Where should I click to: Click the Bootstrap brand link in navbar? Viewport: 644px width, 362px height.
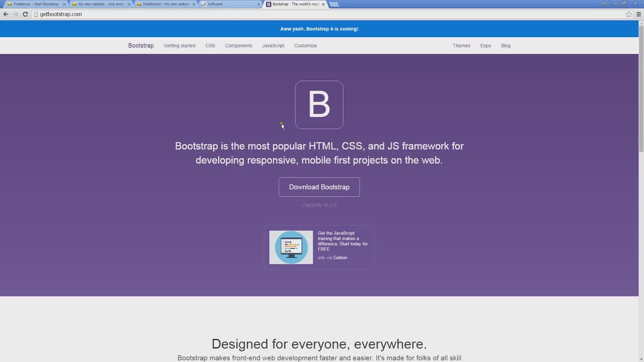(141, 45)
